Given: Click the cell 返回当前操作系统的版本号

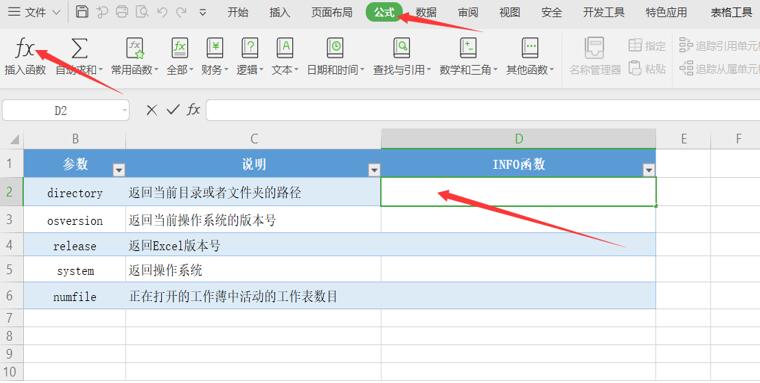Looking at the screenshot, I should pos(253,220).
